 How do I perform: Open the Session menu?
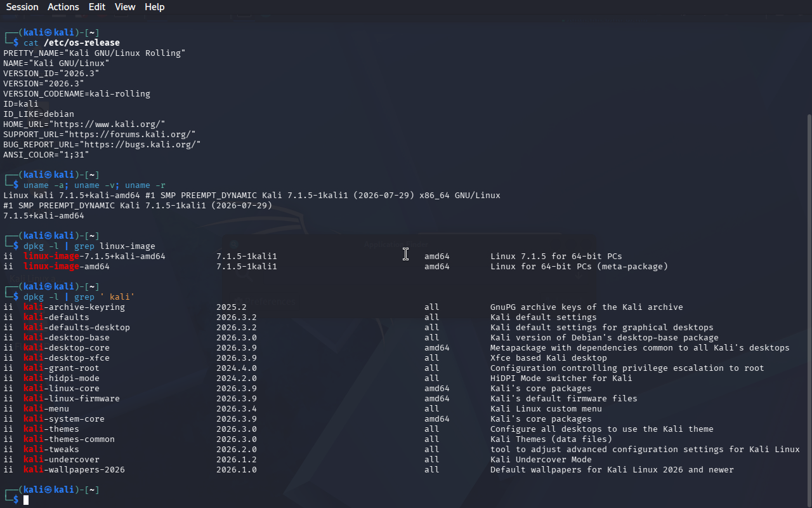pyautogui.click(x=22, y=7)
